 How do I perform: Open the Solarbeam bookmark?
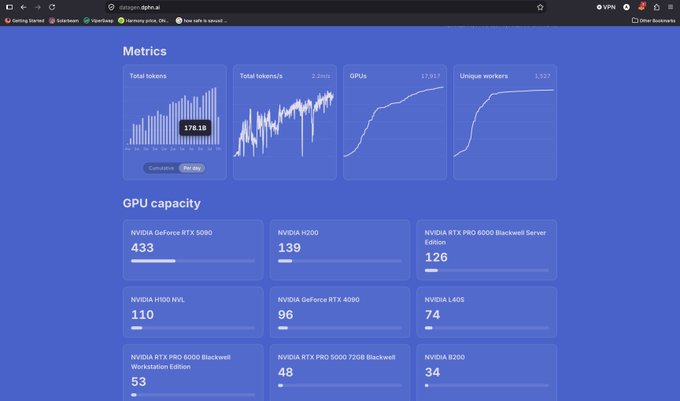64,20
